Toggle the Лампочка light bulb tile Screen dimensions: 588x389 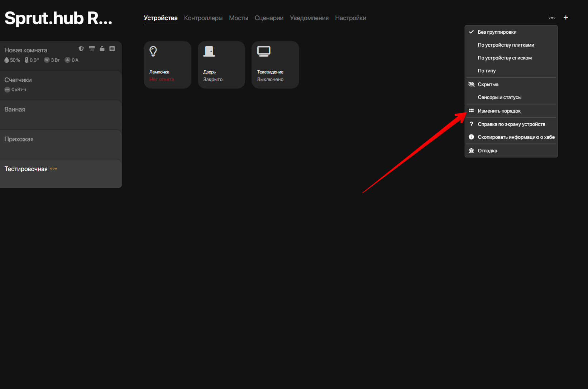(x=167, y=65)
